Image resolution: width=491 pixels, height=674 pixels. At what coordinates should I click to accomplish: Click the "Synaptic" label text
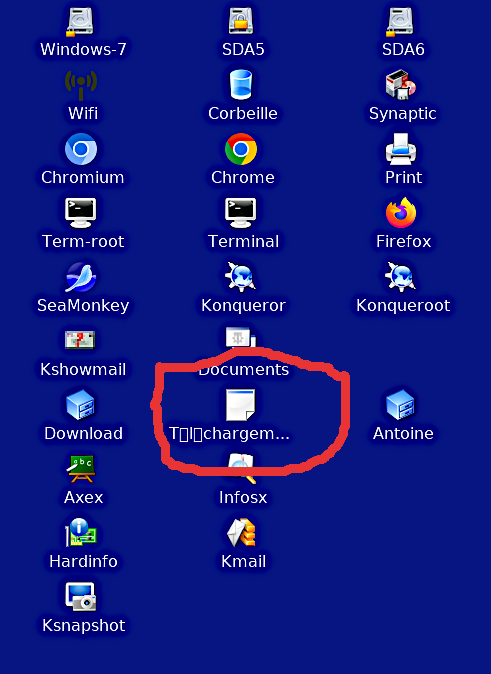click(x=403, y=114)
